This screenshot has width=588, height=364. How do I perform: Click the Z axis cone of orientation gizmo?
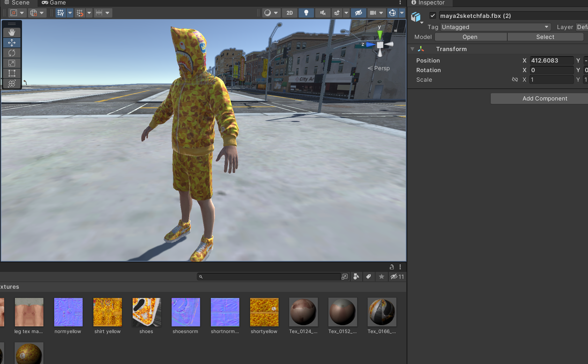(370, 45)
